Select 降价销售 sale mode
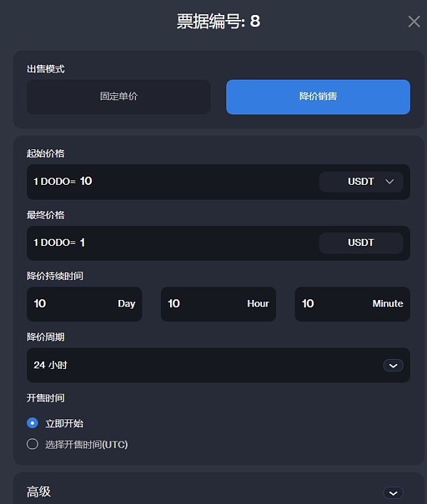This screenshot has width=427, height=504. 317,97
